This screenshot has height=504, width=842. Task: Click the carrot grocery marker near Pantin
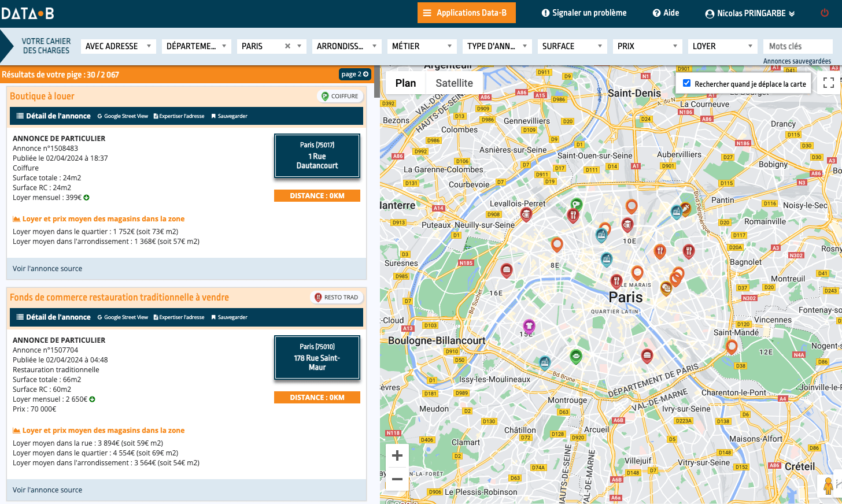coord(686,207)
